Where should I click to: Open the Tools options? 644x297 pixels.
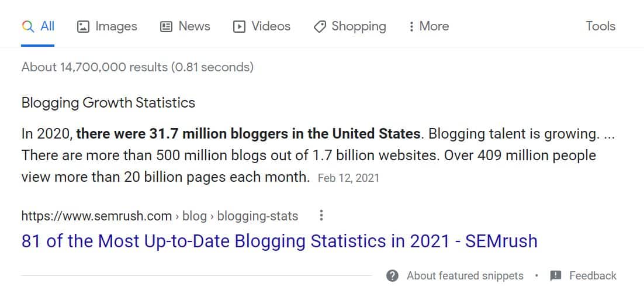(601, 26)
